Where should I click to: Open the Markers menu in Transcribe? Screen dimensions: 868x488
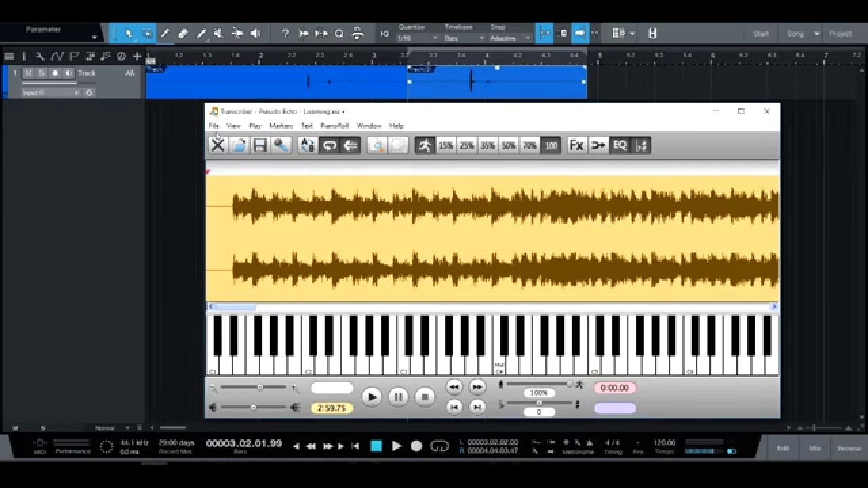point(281,125)
